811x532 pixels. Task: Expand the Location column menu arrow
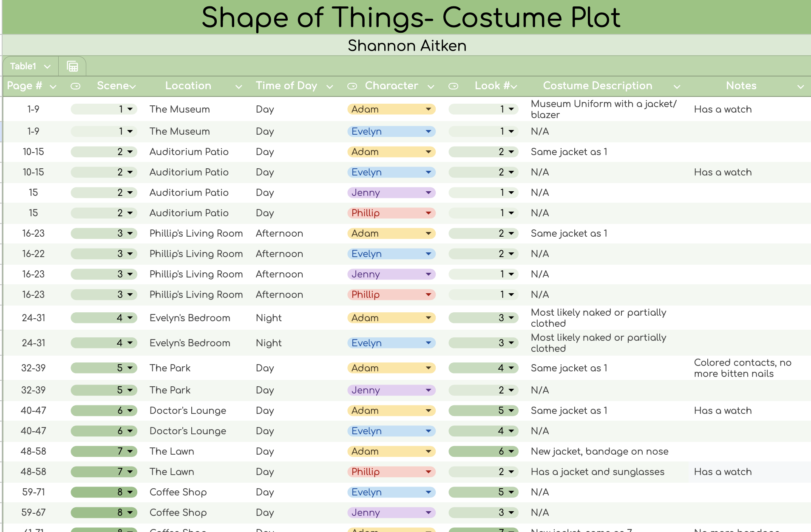coord(238,87)
